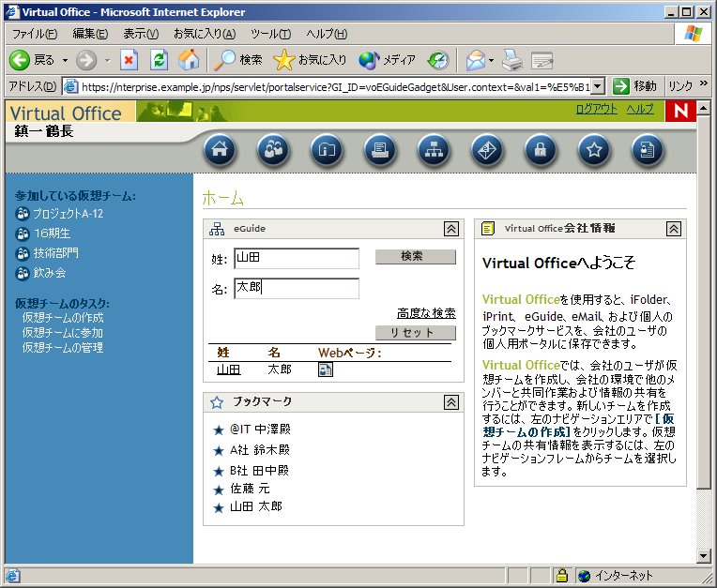Image resolution: width=717 pixels, height=588 pixels.
Task: Click the IE Mail toolbar icon
Action: coord(476,60)
